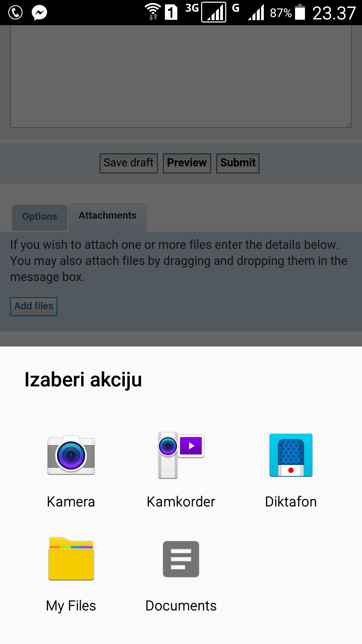Screen dimensions: 362x644
Task: Open the Kamera app icon
Action: click(x=71, y=455)
